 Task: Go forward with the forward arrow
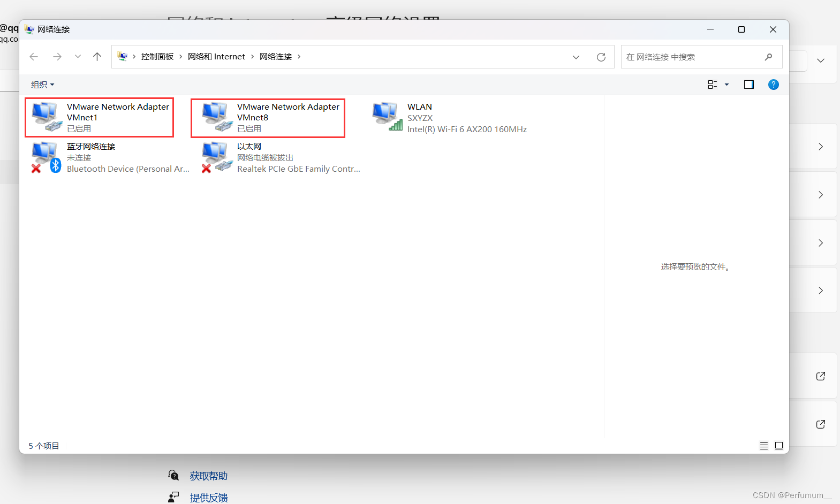57,57
